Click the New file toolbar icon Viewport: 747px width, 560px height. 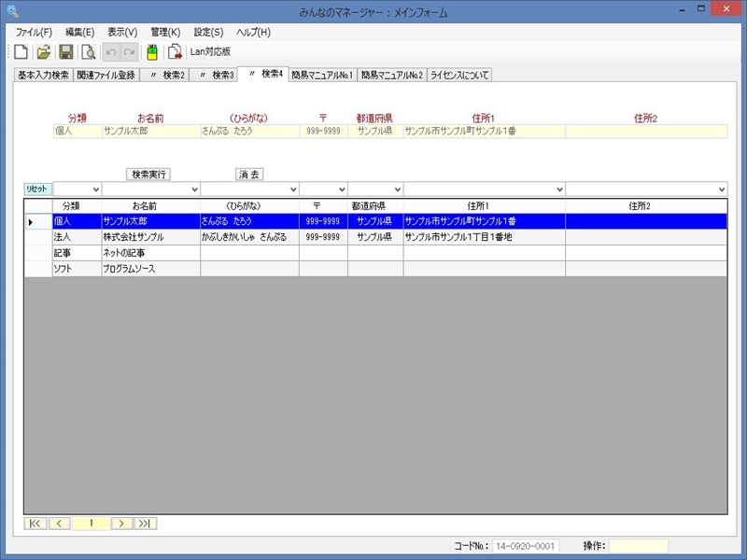coord(21,51)
